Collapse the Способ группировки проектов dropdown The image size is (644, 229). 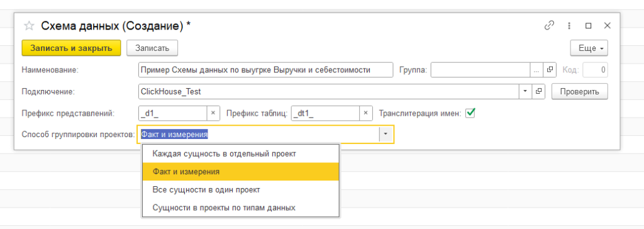[x=386, y=134]
